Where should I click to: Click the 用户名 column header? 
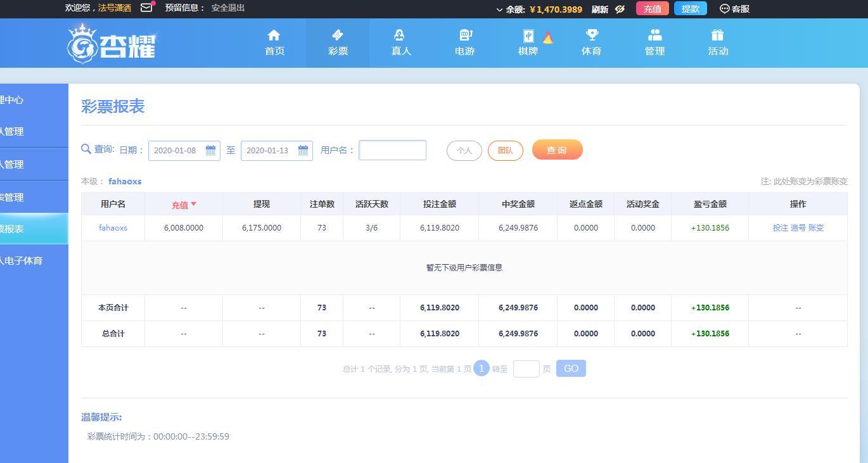click(x=113, y=204)
